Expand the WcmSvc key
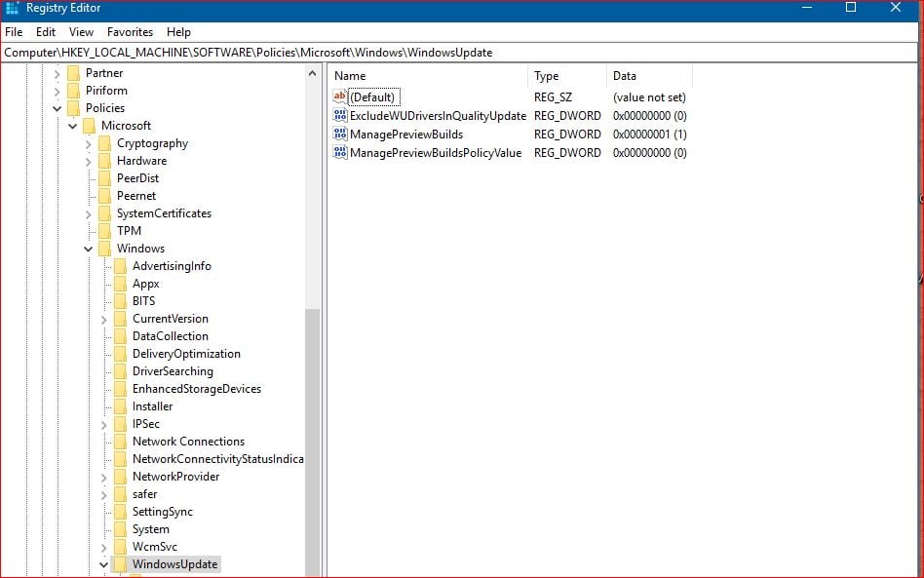 103,548
